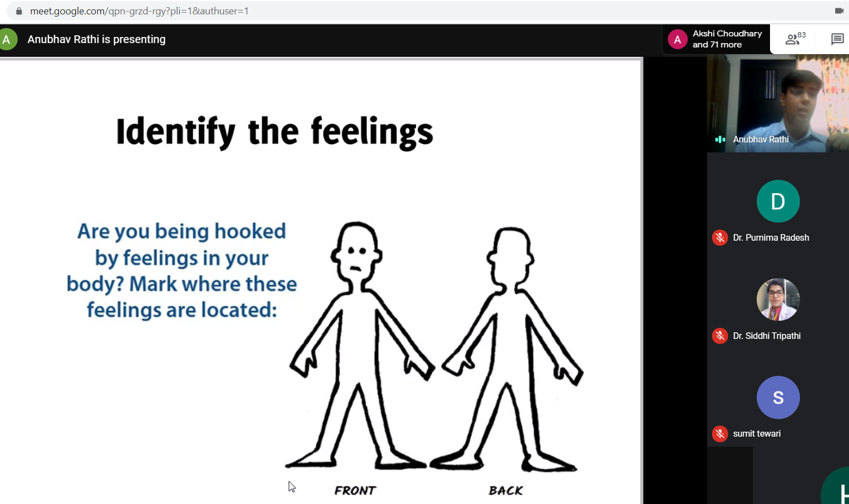Click Akshi Choudhary's pink avatar icon
The width and height of the screenshot is (849, 504).
677,40
